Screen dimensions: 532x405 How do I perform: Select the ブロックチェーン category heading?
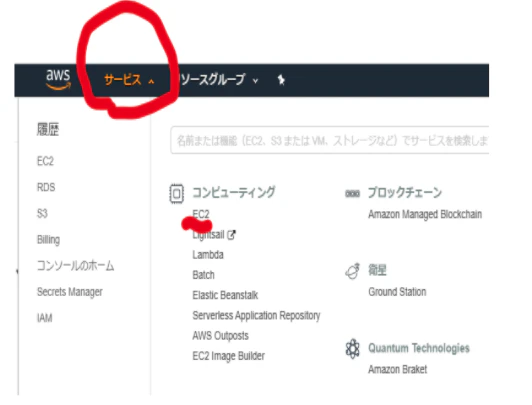[x=405, y=192]
